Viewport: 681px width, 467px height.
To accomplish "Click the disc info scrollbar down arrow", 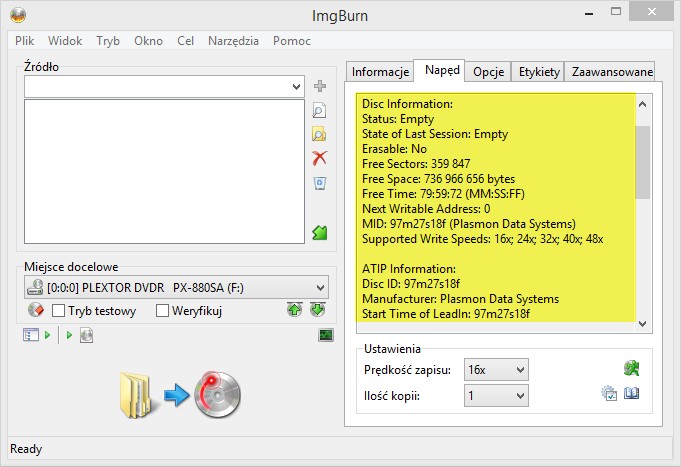I will coord(643,324).
